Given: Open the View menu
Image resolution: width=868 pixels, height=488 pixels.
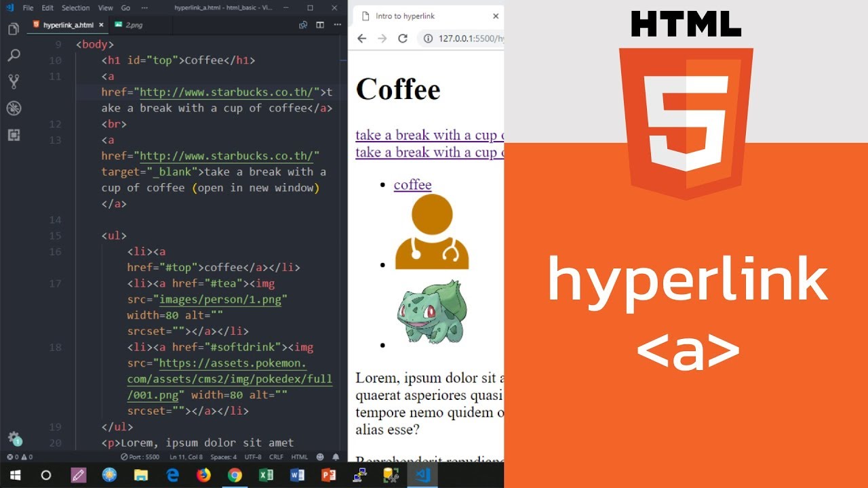Looking at the screenshot, I should [105, 8].
